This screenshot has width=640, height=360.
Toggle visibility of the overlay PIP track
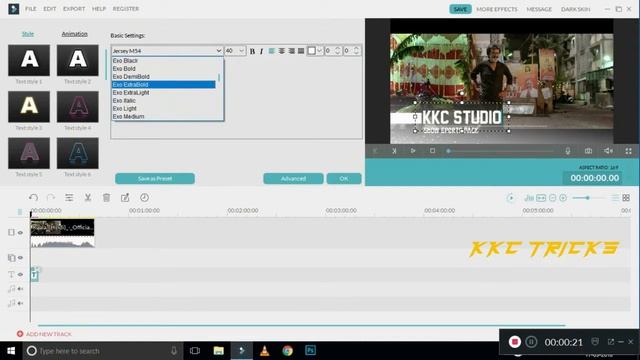point(20,258)
